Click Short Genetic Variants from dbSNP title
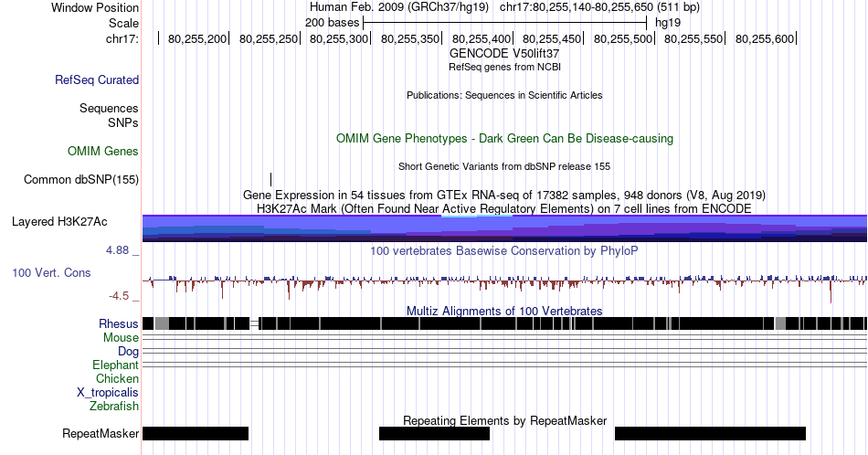 [x=504, y=166]
